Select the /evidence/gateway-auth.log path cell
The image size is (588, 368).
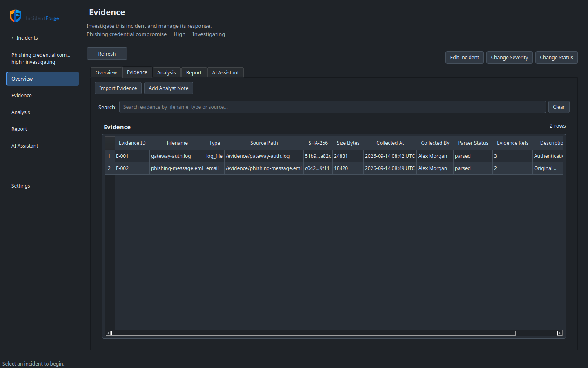click(264, 156)
